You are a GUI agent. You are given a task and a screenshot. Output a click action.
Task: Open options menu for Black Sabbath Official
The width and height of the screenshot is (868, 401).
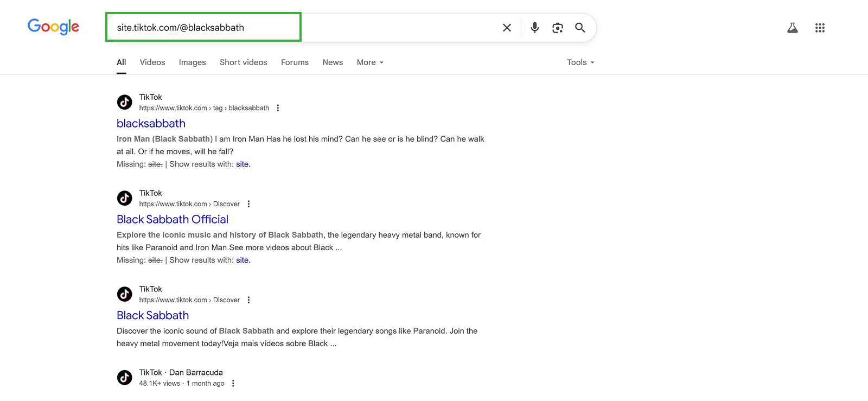tap(248, 204)
